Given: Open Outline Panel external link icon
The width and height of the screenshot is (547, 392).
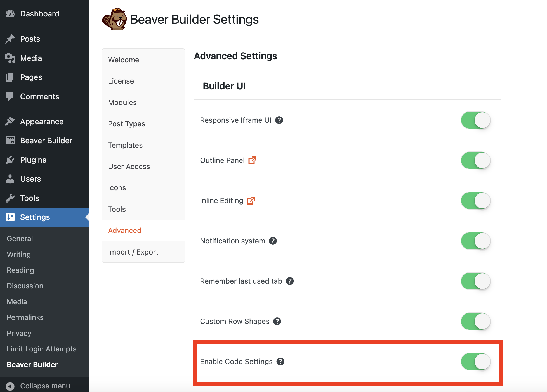Looking at the screenshot, I should [252, 160].
